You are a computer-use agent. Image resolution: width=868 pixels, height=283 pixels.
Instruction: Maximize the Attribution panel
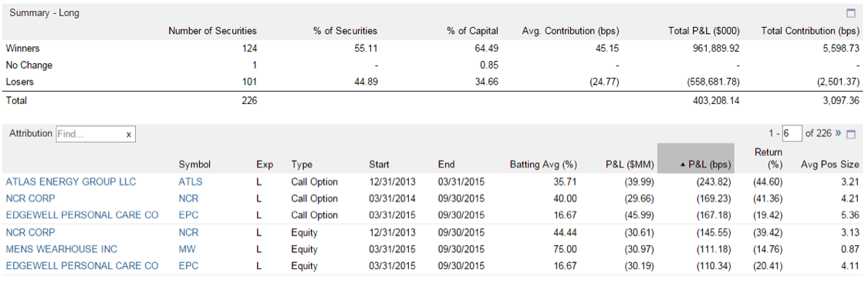pos(851,133)
